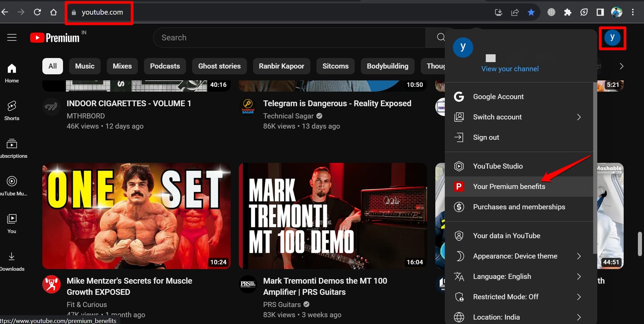Click the page vertical scrollbar
This screenshot has height=324, width=644.
tap(640, 244)
